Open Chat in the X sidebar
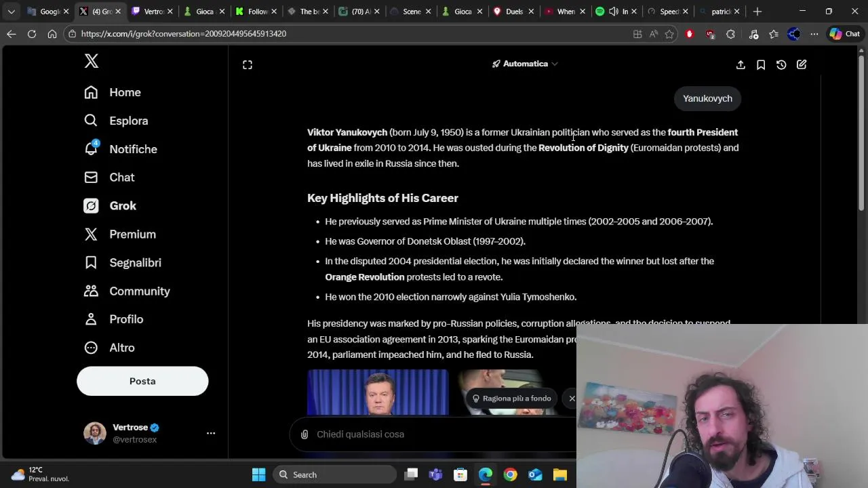This screenshot has width=868, height=488. [109, 177]
